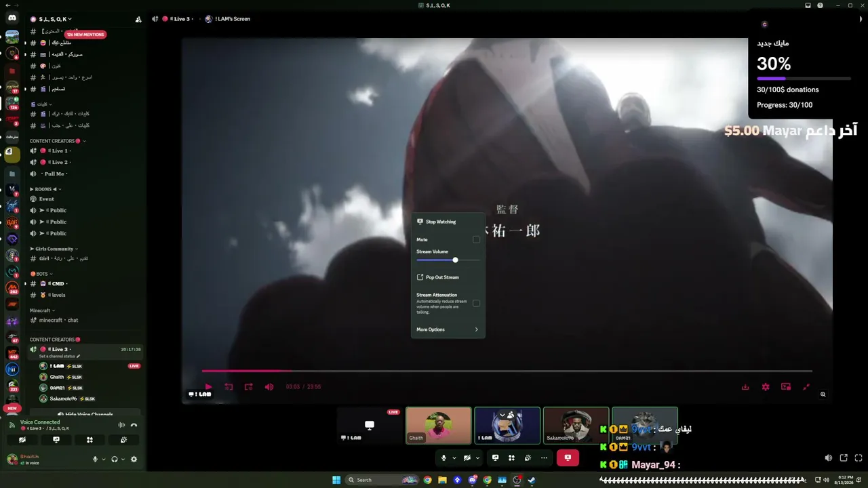Open headphone output options arrow in user panel
868x488 pixels.
point(123,460)
